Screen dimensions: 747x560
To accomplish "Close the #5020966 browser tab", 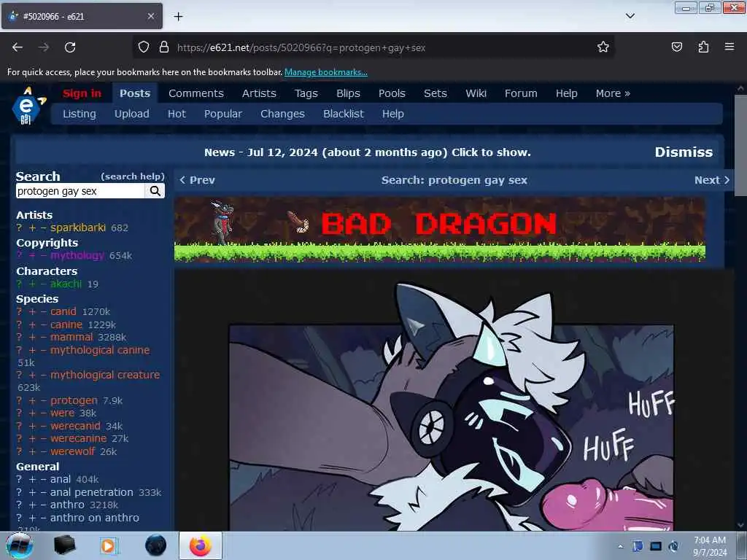I will [150, 16].
